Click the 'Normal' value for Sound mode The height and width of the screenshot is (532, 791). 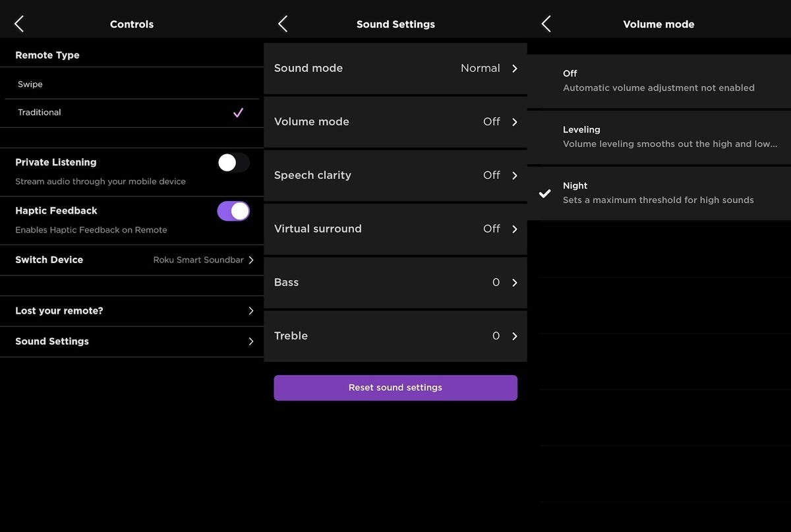(x=481, y=69)
